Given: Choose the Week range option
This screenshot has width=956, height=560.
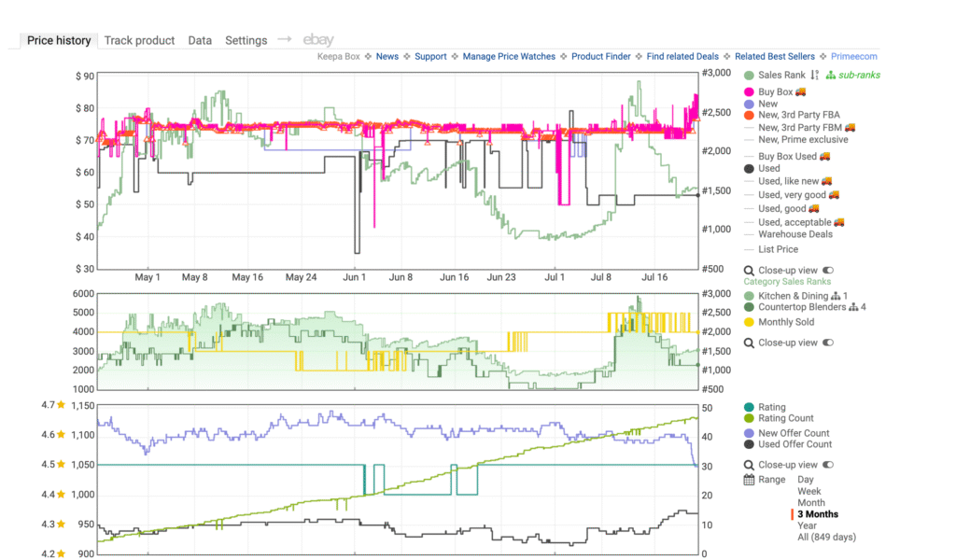Looking at the screenshot, I should click(809, 491).
